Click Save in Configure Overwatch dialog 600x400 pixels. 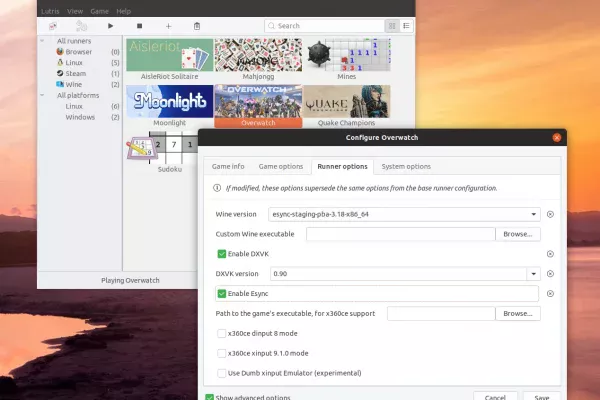coord(542,396)
